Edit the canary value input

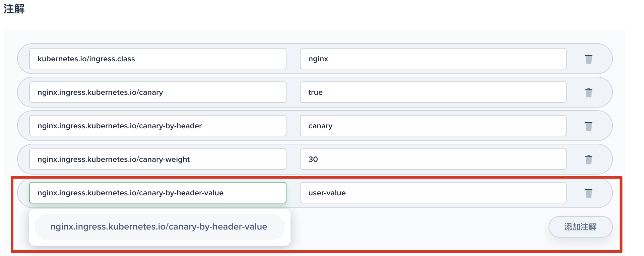(433, 126)
